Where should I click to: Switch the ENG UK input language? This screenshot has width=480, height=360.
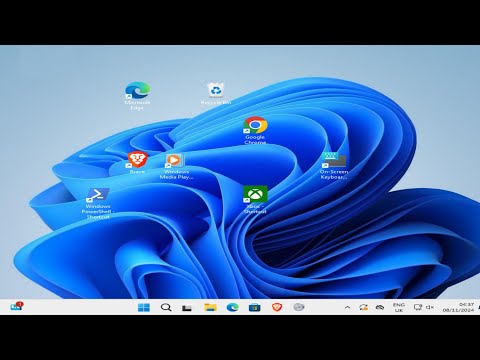coord(399,307)
